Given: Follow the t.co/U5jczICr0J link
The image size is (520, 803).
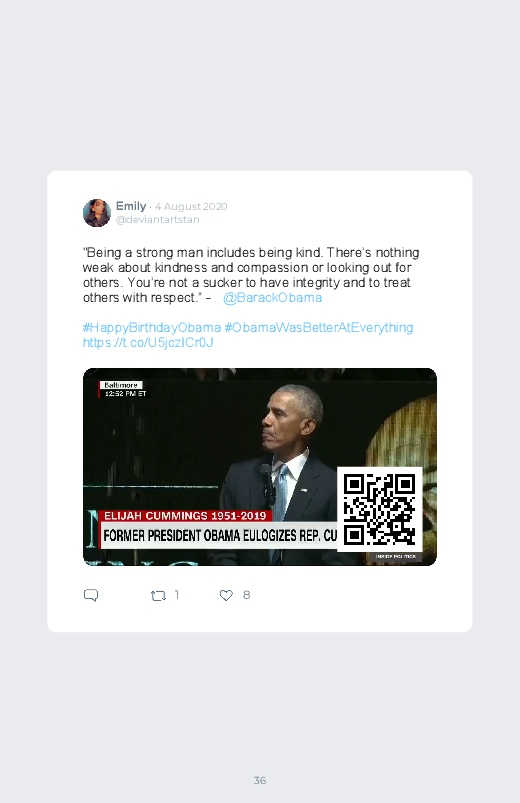Looking at the screenshot, I should (x=148, y=343).
